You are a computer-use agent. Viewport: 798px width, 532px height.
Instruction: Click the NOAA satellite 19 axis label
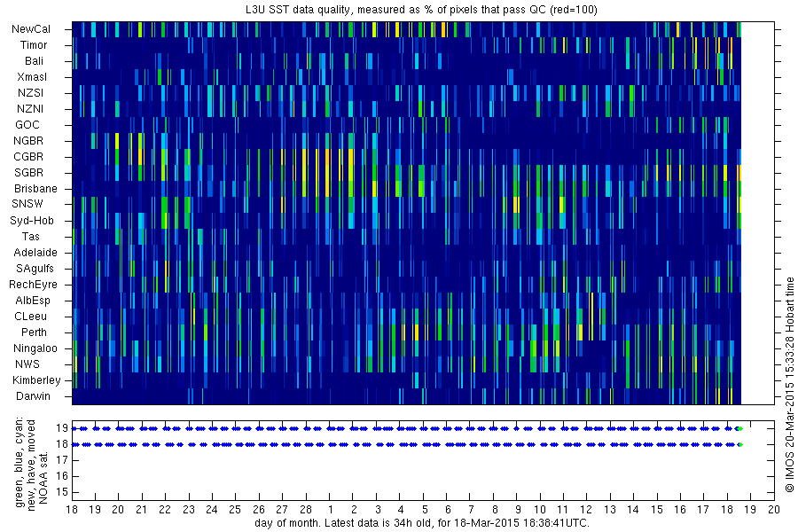point(62,428)
